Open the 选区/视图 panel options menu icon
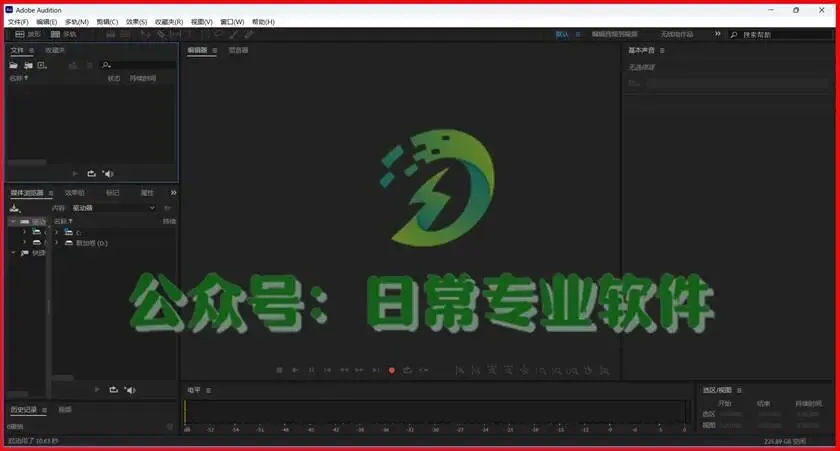Screen dimensions: 840x451 [739, 390]
